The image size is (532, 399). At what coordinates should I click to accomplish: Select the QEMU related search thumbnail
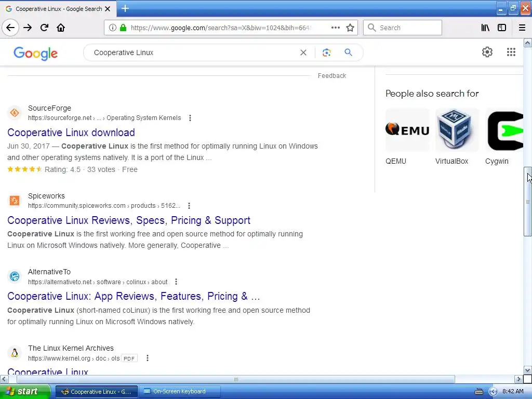407,130
